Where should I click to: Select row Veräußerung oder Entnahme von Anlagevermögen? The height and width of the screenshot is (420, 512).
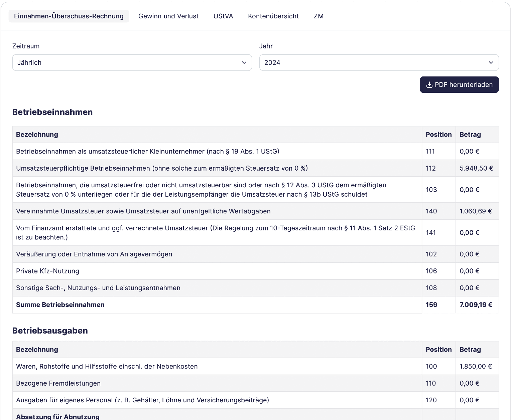256,254
